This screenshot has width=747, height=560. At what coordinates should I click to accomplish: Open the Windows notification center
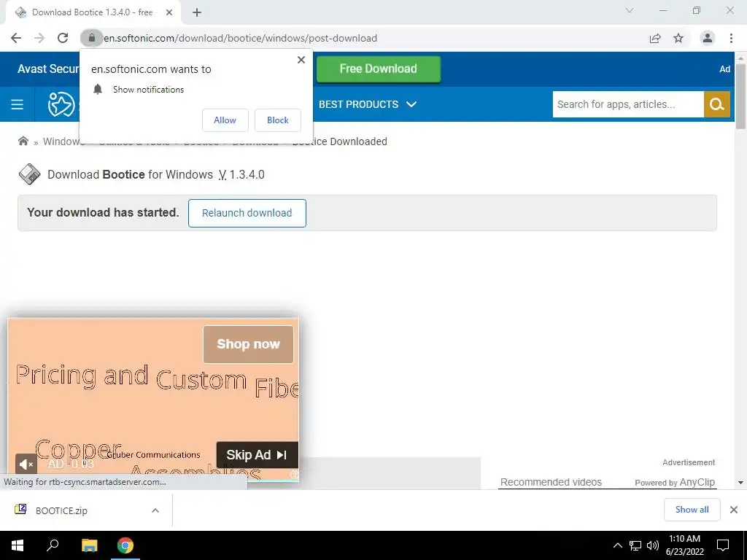[x=723, y=545]
